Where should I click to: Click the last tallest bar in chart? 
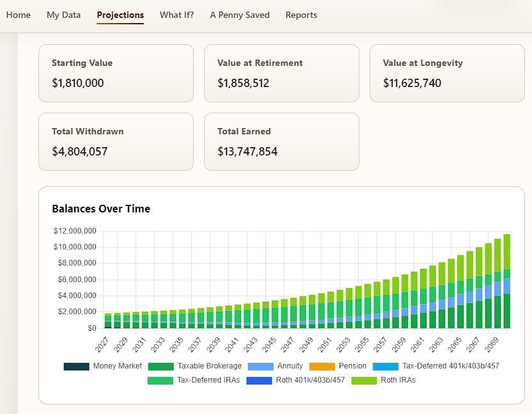click(506, 281)
